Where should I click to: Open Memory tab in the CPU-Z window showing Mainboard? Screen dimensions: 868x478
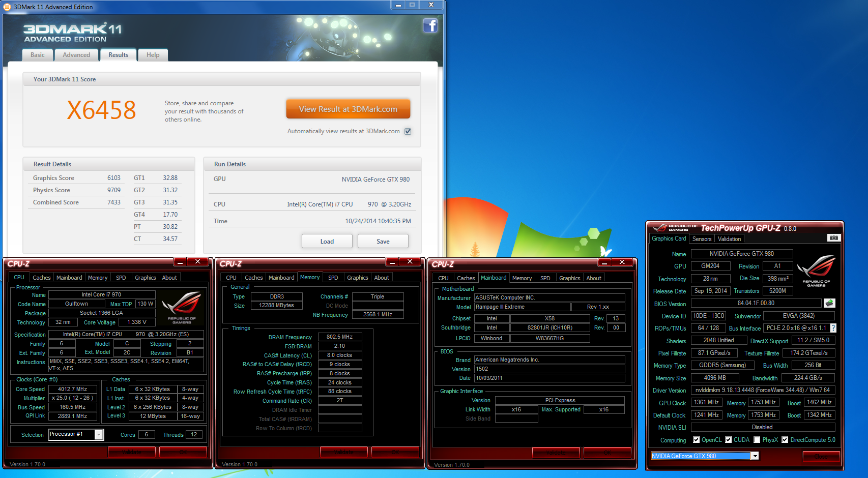coord(522,278)
